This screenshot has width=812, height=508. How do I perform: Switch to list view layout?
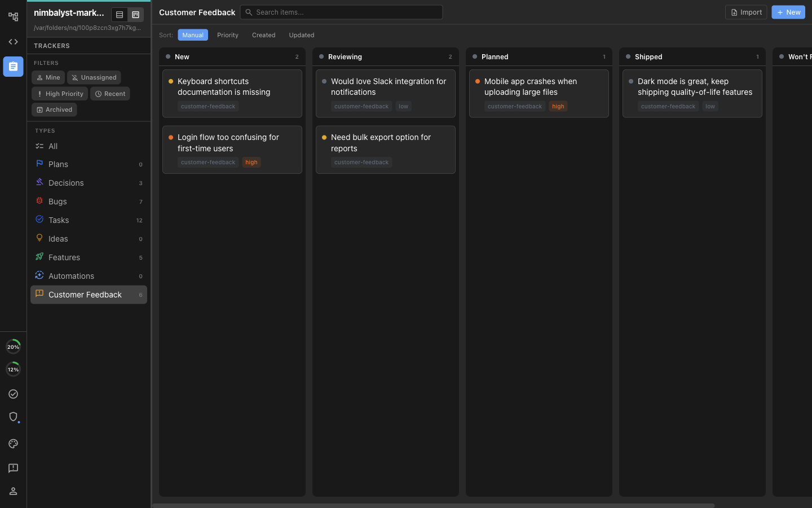[x=120, y=15]
